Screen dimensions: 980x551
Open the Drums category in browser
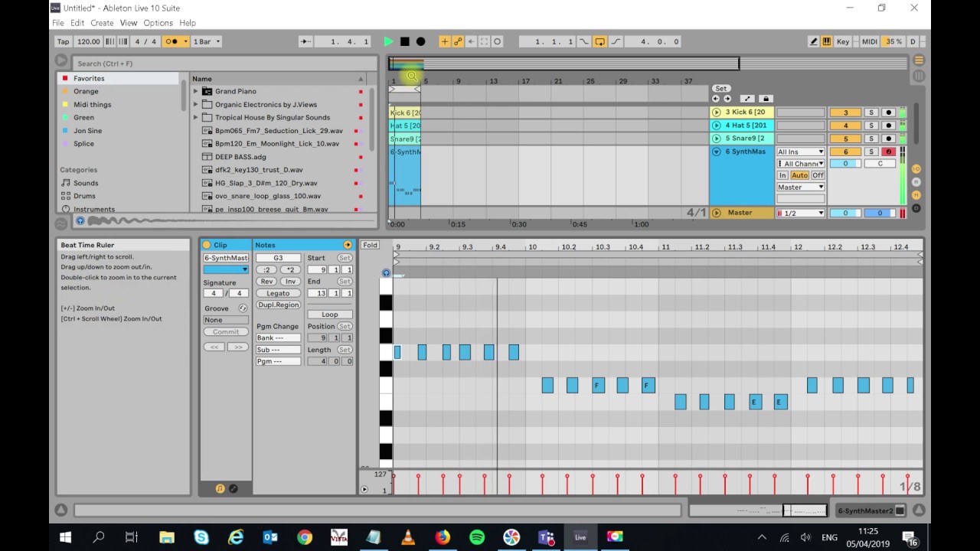(84, 196)
